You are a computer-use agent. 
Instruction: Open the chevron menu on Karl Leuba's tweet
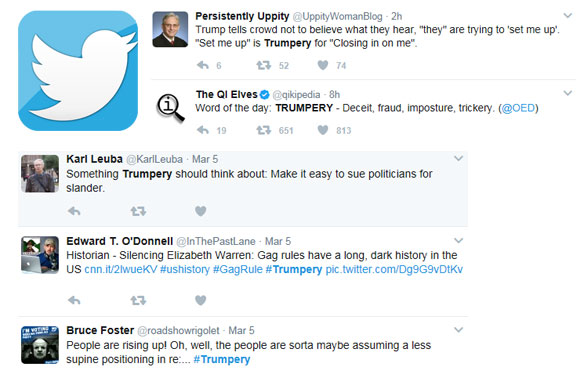(x=459, y=159)
